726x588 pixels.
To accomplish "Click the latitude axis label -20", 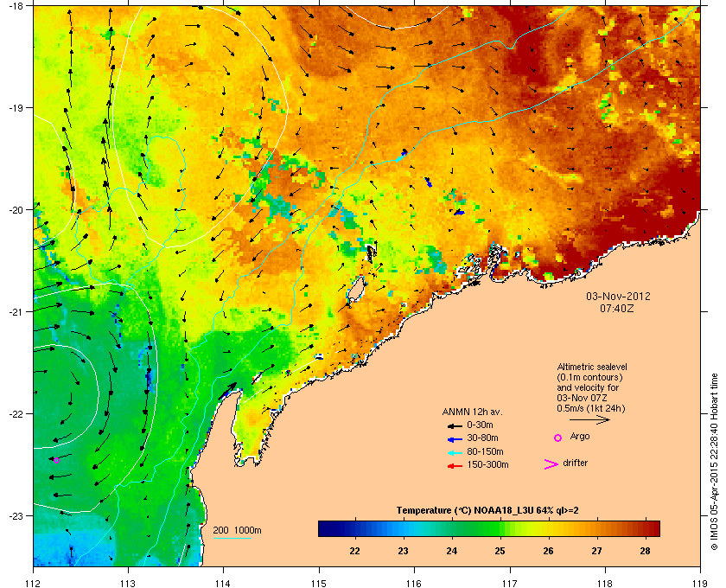I will (x=15, y=210).
